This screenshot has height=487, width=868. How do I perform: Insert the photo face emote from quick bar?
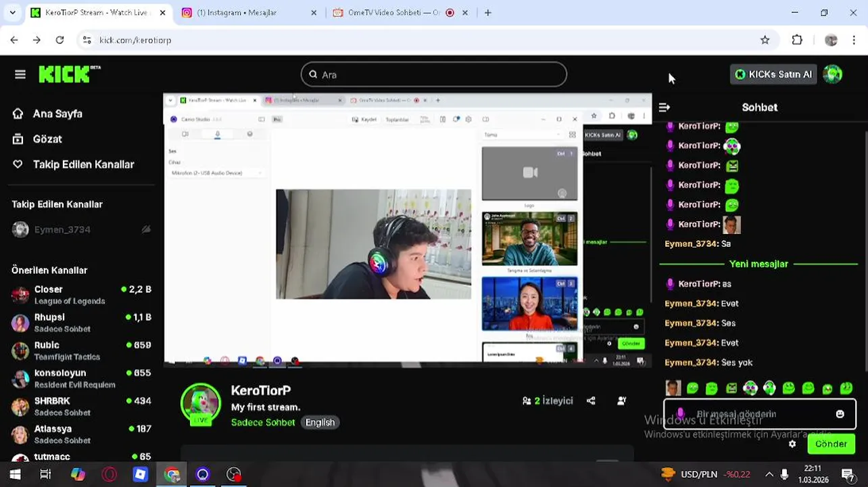pos(673,388)
